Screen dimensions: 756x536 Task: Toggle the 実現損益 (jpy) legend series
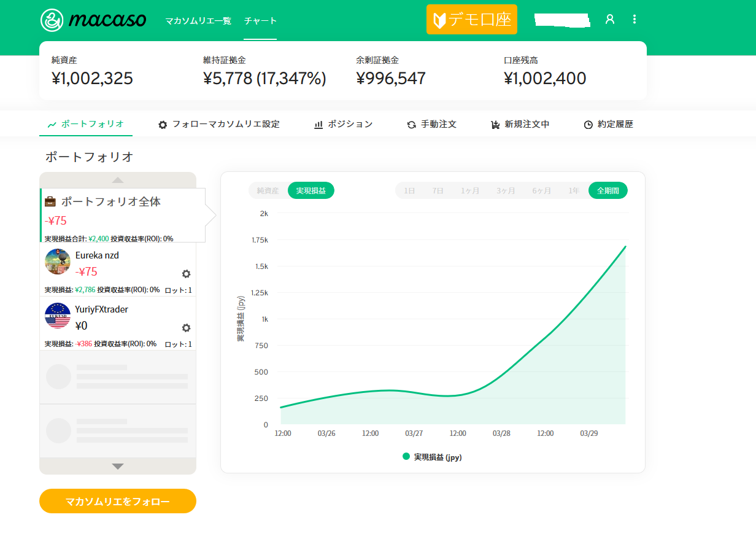(x=432, y=457)
